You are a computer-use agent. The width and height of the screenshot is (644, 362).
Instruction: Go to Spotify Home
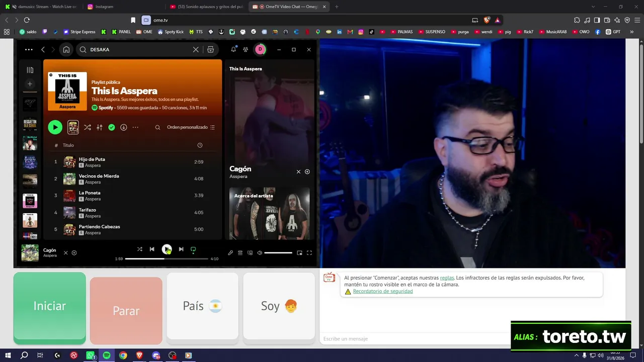click(x=66, y=50)
